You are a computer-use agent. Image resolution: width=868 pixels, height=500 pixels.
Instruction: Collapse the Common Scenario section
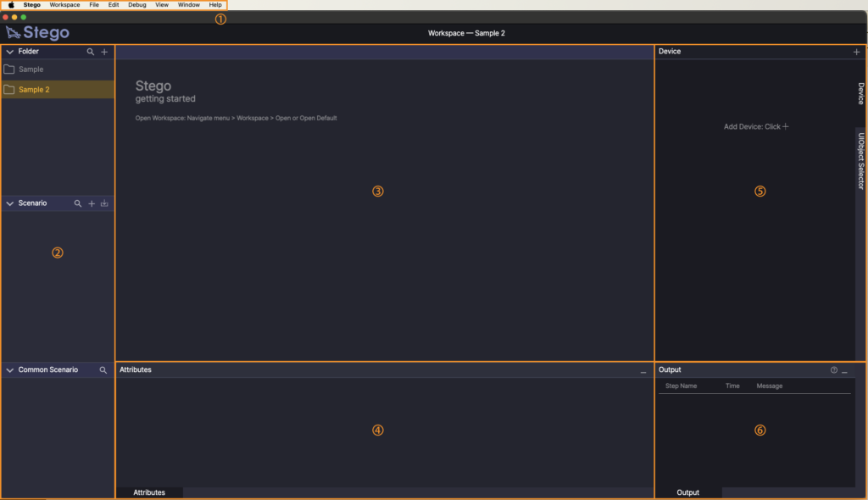(9, 370)
